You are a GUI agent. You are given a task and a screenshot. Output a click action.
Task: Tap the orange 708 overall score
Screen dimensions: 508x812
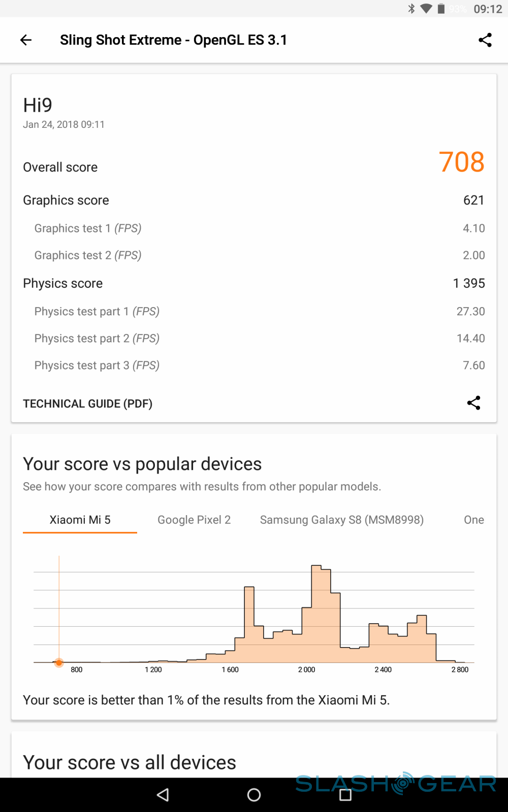point(461,162)
